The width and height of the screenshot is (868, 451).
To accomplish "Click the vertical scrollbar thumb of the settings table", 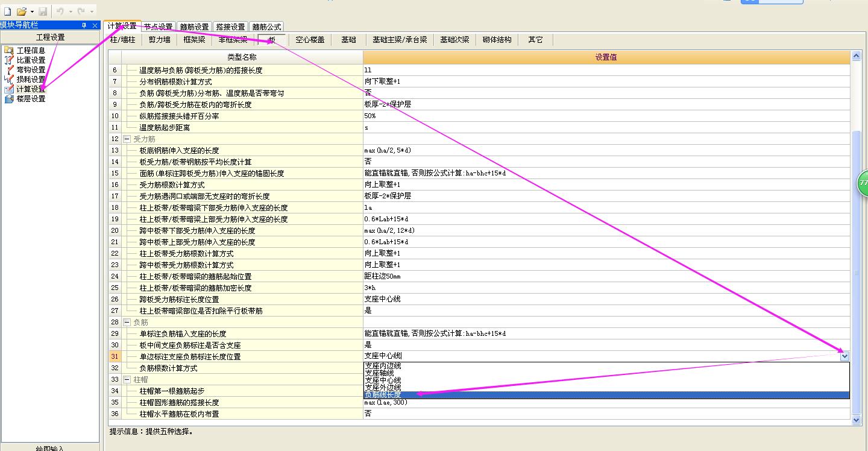I will [856, 272].
